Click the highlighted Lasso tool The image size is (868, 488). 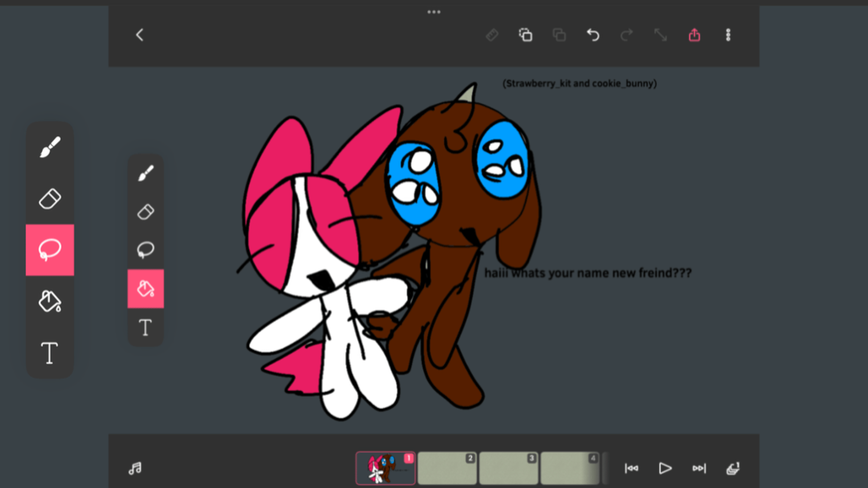coord(50,250)
